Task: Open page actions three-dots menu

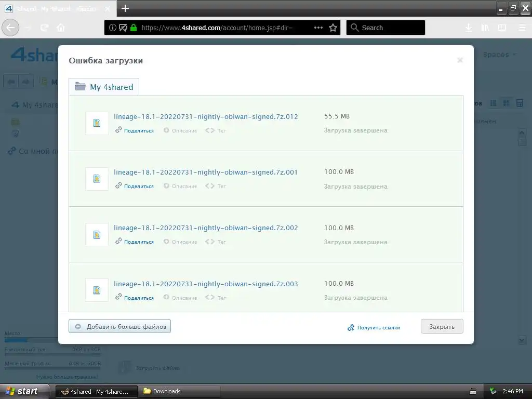Action: click(x=318, y=28)
